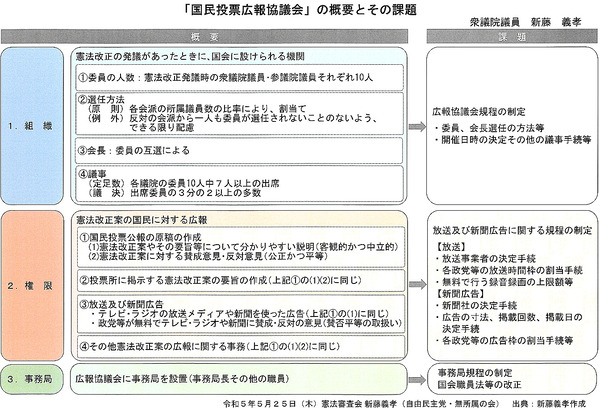Viewport: 600px width, 408px height.
Task: Click the '②投票所に掲示する憲法改正案の要旨' row
Action: pos(241,281)
